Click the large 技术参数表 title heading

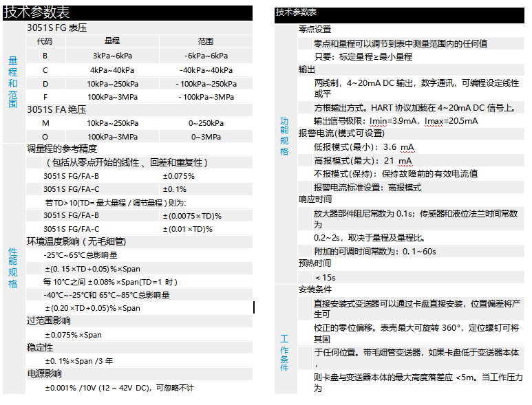[36, 12]
